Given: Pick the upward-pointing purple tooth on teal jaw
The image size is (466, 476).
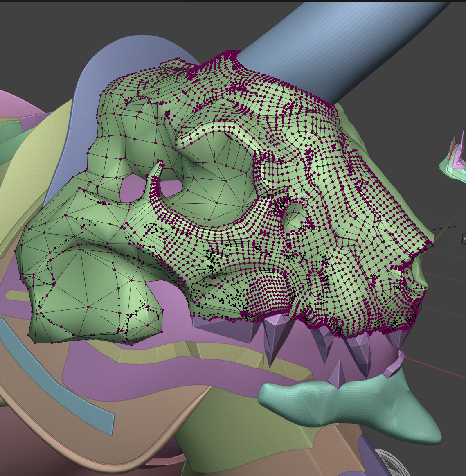Looking at the screenshot, I should coord(338,374).
